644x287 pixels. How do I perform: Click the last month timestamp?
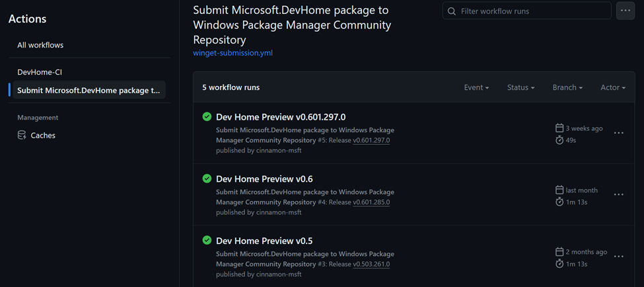(581, 190)
